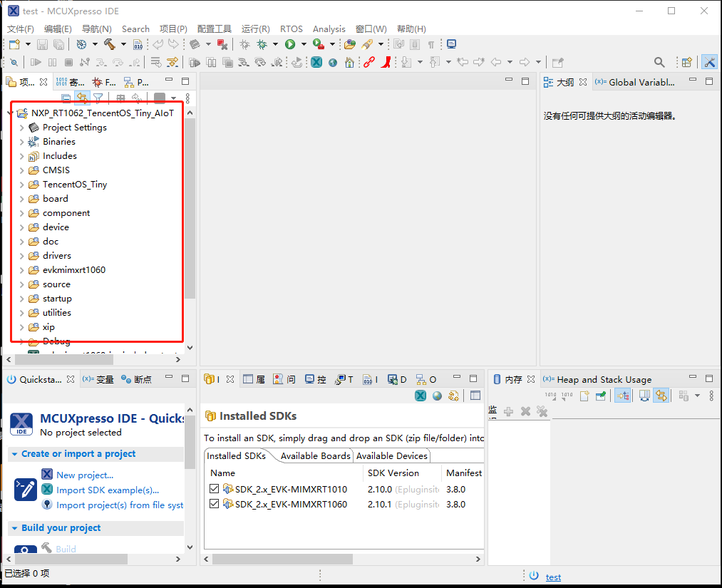The width and height of the screenshot is (722, 588).
Task: Click the Quickstart panel horizontal scrollbar
Action: (x=71, y=559)
